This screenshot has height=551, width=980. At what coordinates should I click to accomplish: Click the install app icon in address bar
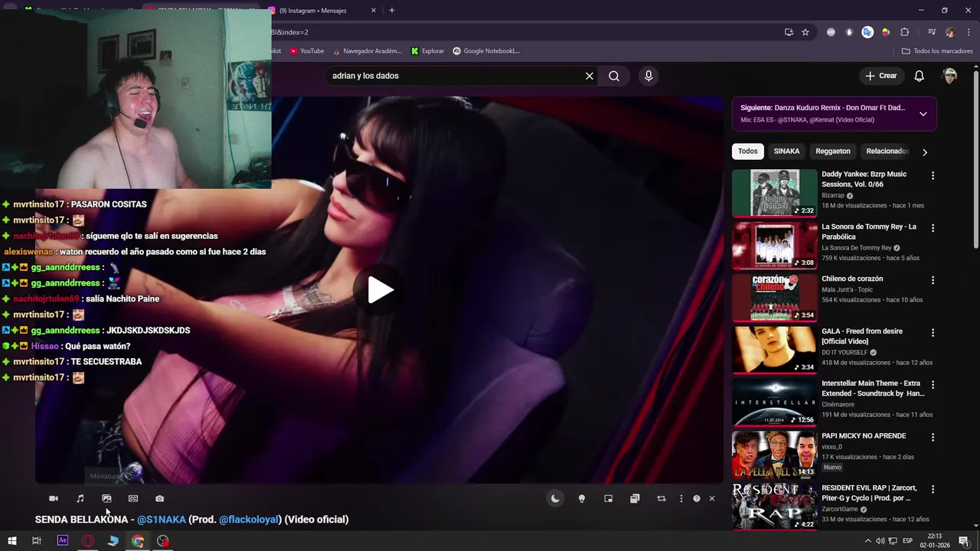[789, 32]
